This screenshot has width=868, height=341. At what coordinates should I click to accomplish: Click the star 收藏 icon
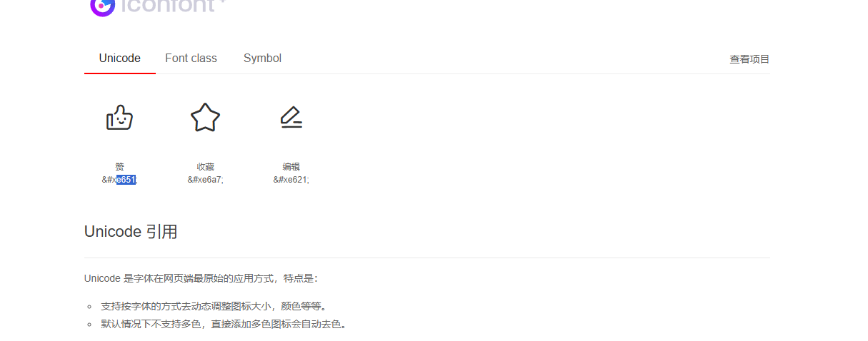205,118
